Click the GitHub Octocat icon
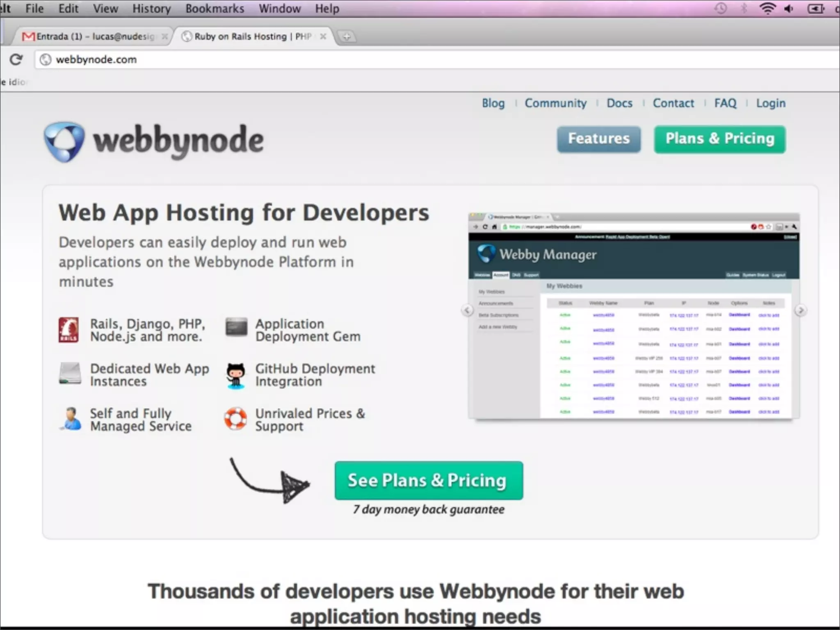840x630 pixels. [x=236, y=375]
